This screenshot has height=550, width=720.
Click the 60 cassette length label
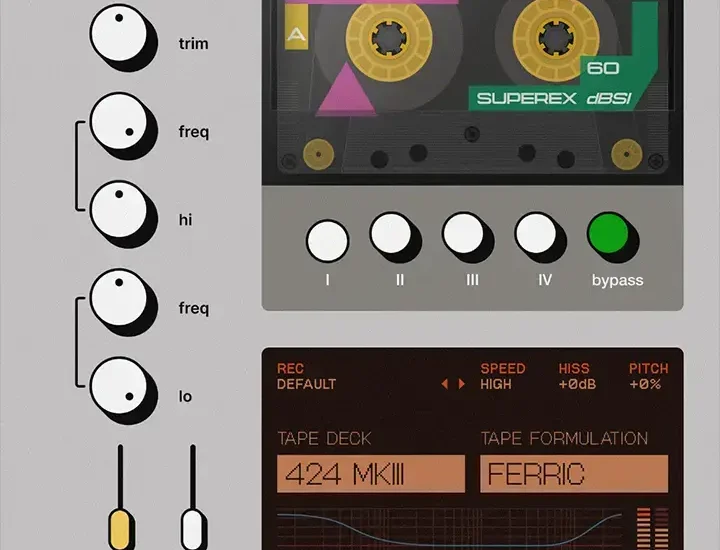point(603,68)
